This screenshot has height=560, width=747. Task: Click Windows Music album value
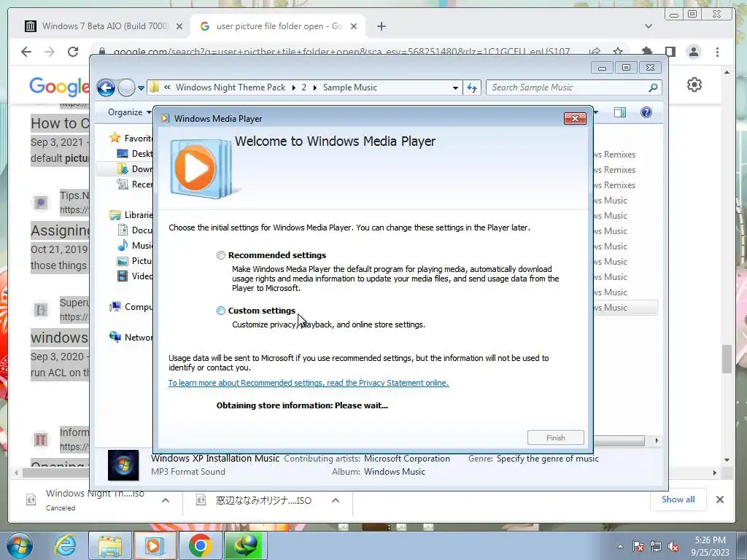395,472
